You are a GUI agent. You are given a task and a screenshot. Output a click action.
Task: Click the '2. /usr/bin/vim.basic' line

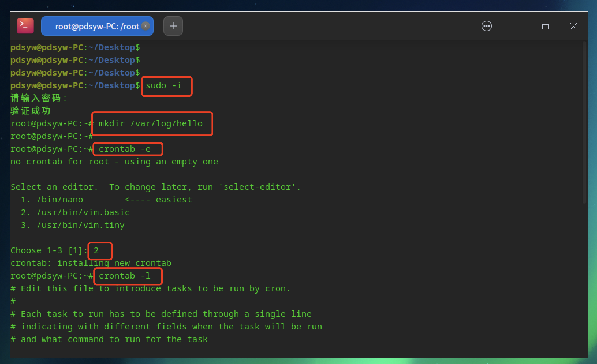[x=75, y=213]
